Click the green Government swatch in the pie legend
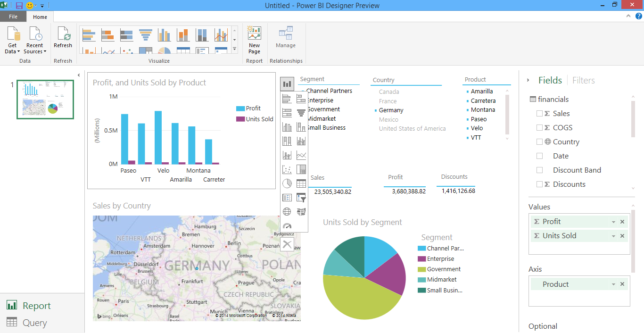Viewport: 644px width, 333px height. click(x=421, y=269)
